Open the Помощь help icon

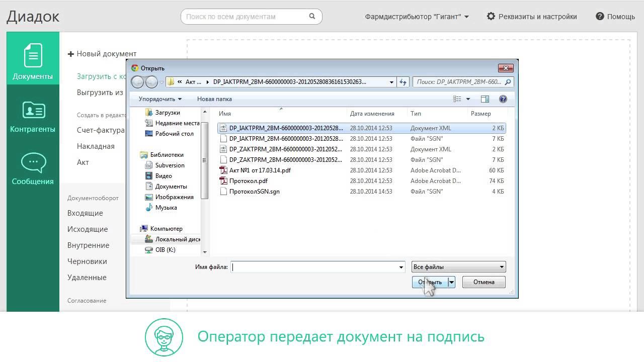point(600,16)
